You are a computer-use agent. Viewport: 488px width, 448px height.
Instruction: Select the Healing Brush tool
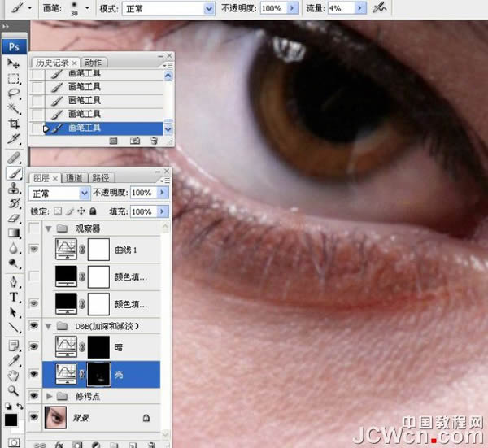(x=13, y=158)
